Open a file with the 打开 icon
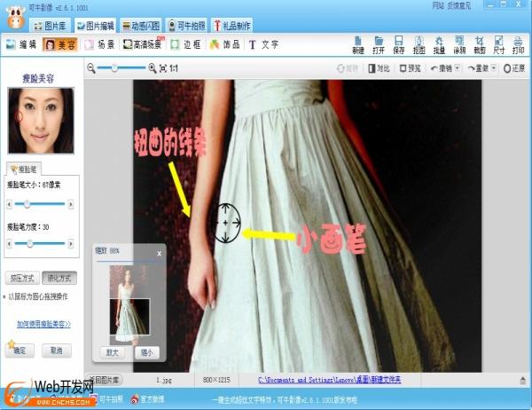 click(379, 43)
